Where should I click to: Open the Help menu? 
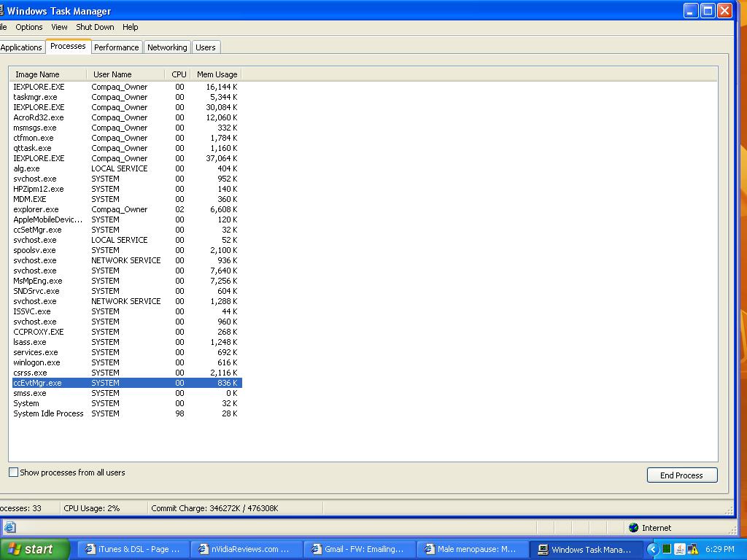130,27
